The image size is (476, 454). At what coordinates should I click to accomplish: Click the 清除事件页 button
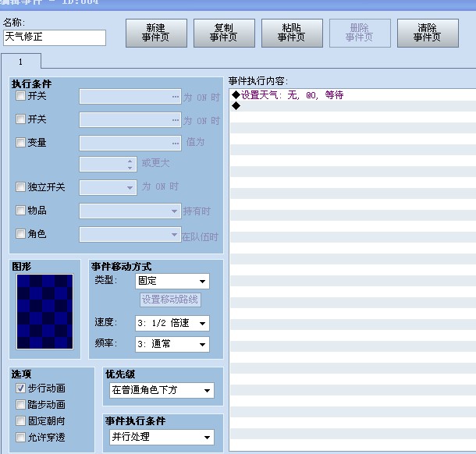pos(428,33)
